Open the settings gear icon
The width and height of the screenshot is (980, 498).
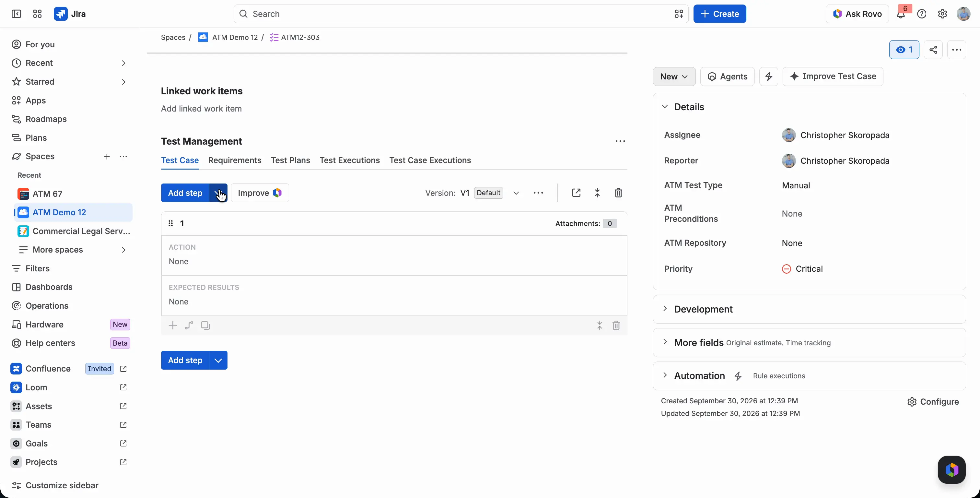(942, 14)
